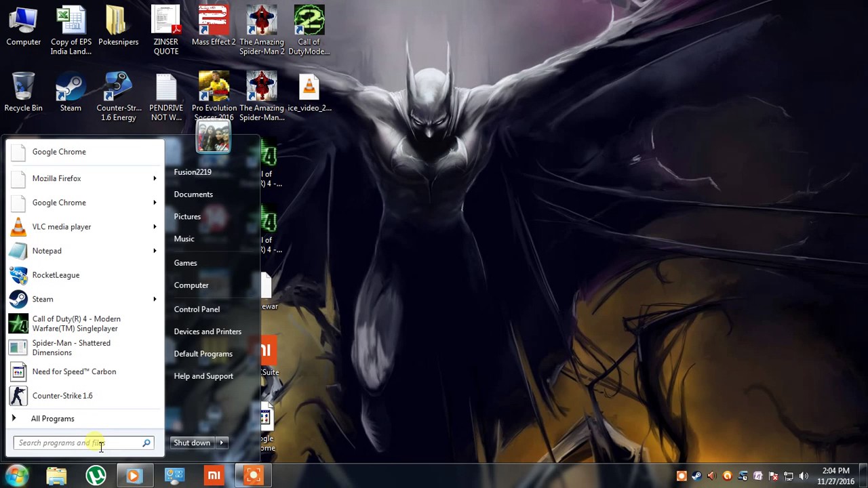Expand the VLC media player jump list arrow
This screenshot has width=868, height=488.
pyautogui.click(x=155, y=227)
